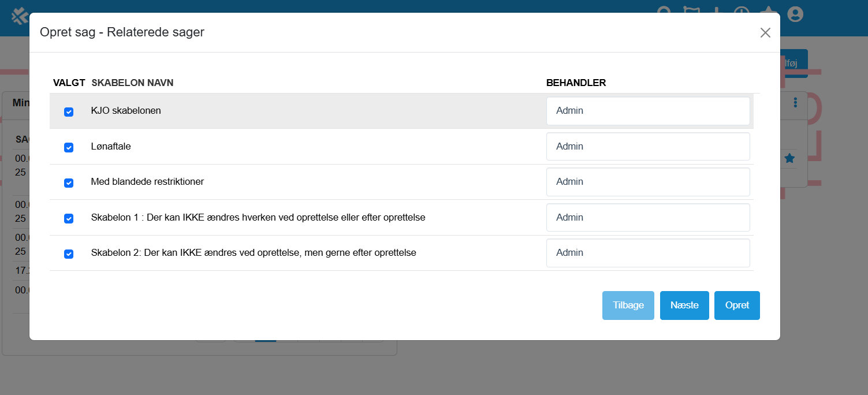
Task: Click the blue star favorite icon
Action: click(x=789, y=158)
